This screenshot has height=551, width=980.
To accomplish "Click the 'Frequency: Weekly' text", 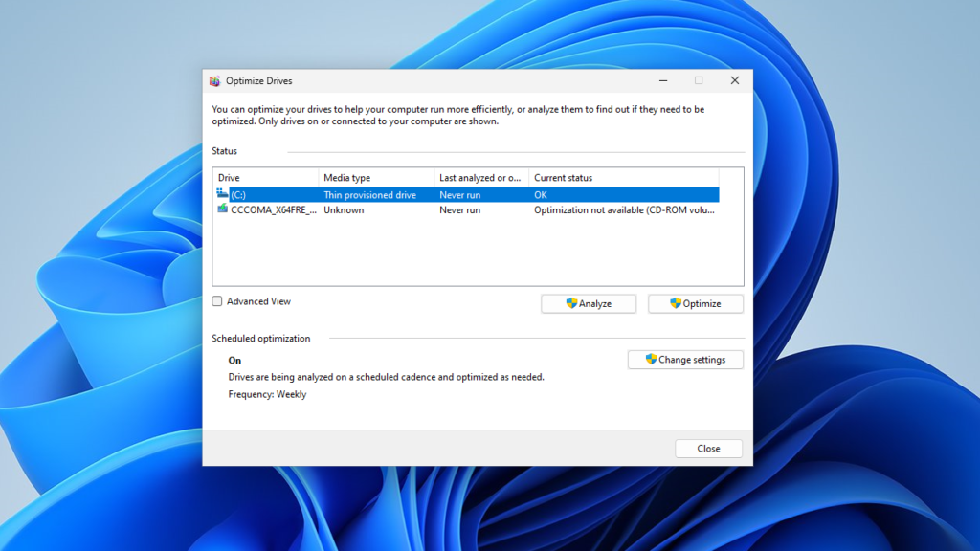I will 268,394.
